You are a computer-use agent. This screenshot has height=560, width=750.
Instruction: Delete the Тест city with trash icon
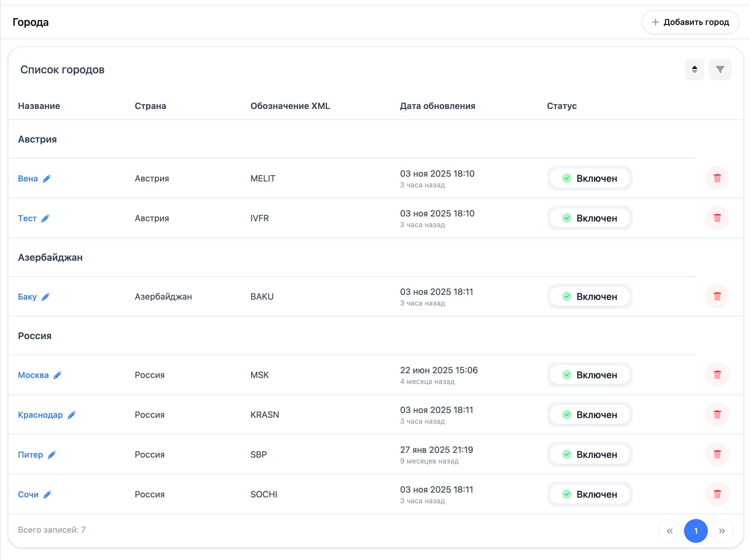717,218
